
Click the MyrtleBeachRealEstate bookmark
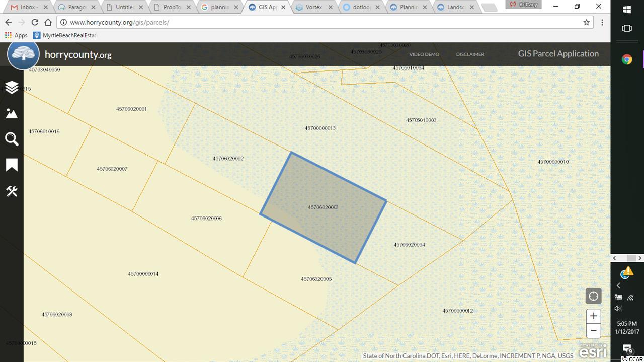click(x=65, y=35)
